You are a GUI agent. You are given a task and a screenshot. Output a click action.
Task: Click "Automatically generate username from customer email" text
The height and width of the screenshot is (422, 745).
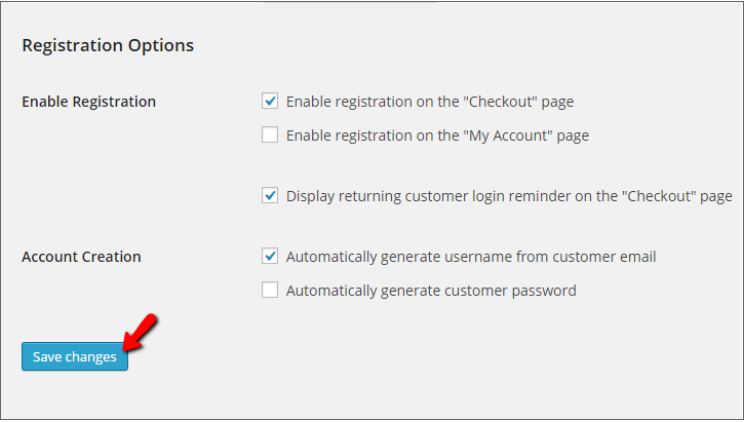tap(471, 256)
